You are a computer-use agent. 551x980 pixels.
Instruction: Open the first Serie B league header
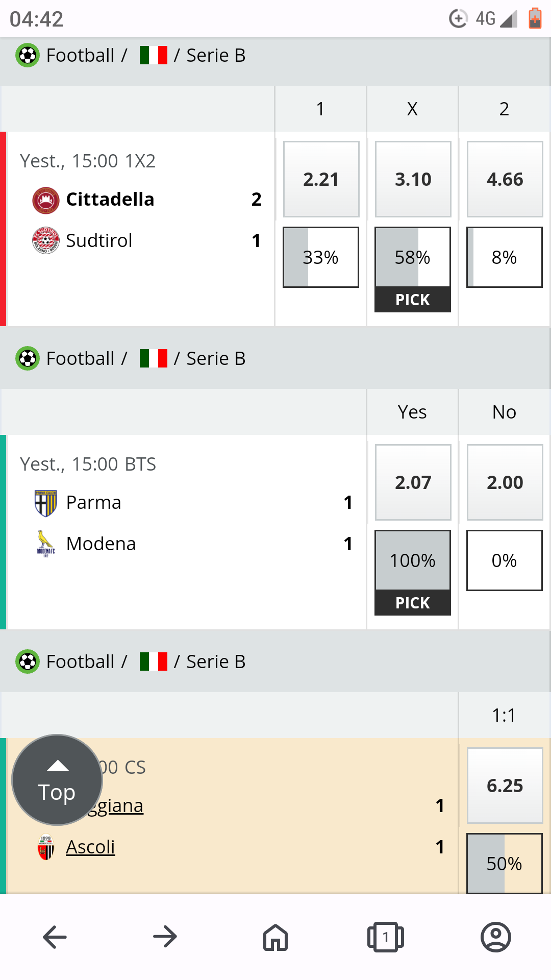(x=216, y=56)
